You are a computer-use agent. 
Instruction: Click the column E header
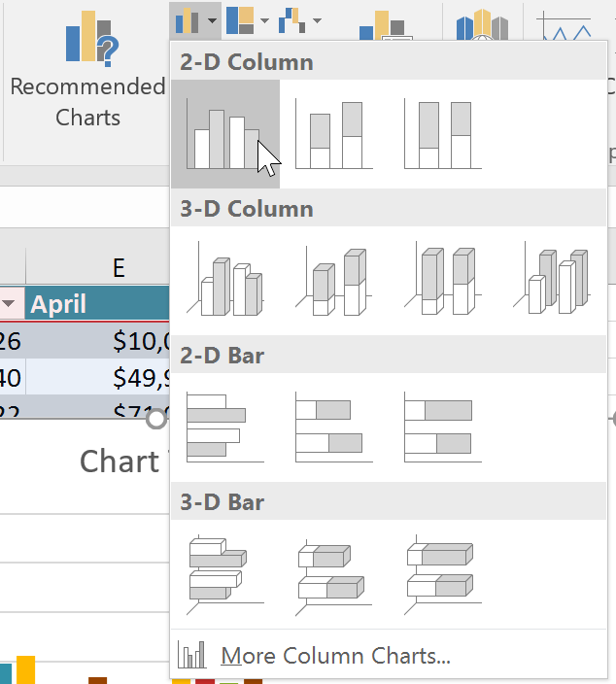[x=118, y=268]
